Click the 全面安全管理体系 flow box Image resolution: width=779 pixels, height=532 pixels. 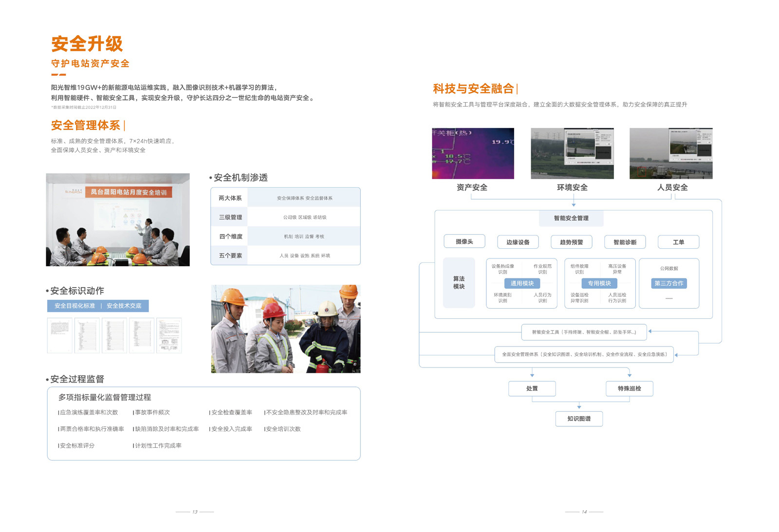coord(584,354)
